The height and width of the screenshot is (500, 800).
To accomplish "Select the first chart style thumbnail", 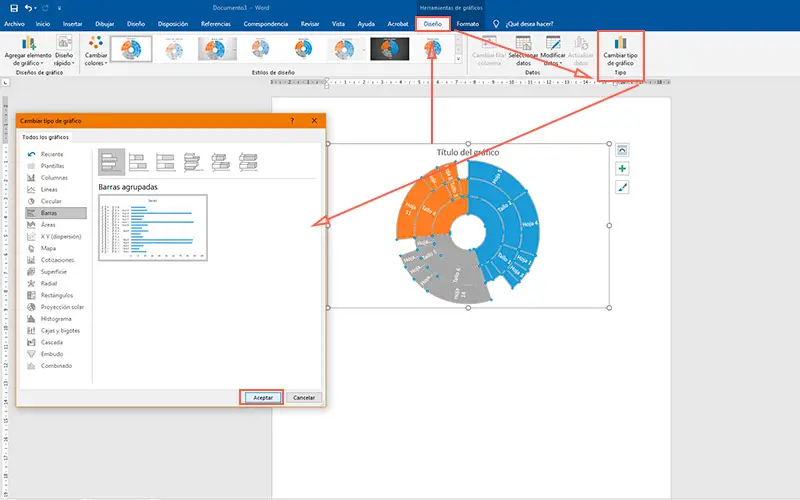I will coord(131,49).
